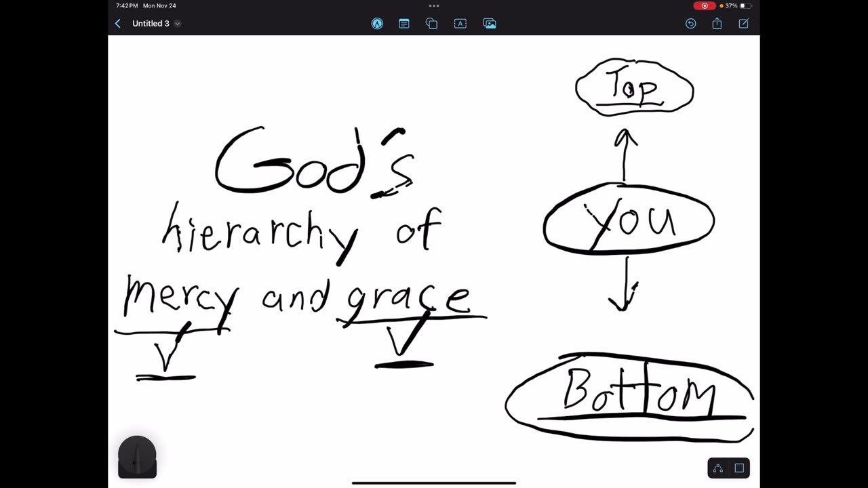The height and width of the screenshot is (488, 868).
Task: Select the 'You' oval drawing
Action: click(x=629, y=220)
